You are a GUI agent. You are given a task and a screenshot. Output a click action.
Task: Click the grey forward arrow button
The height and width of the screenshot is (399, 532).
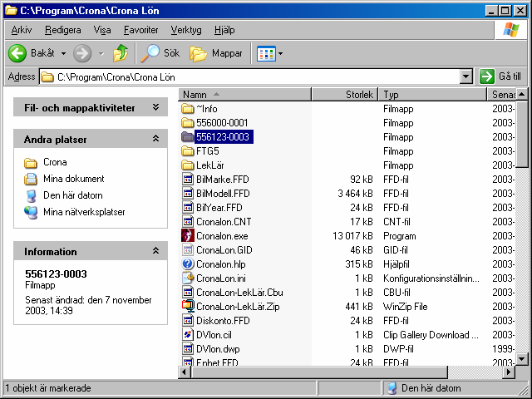click(82, 53)
